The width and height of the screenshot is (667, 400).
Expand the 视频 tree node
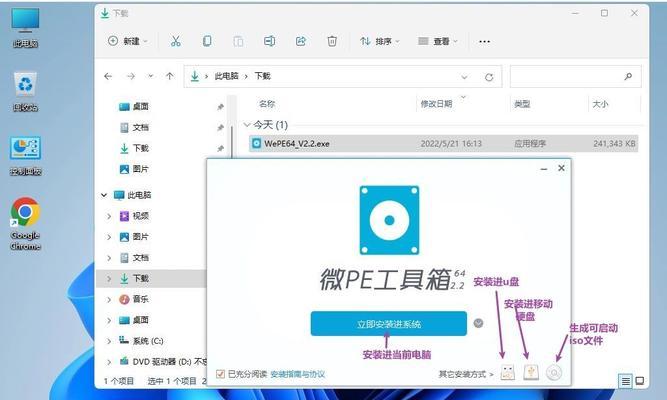point(109,216)
